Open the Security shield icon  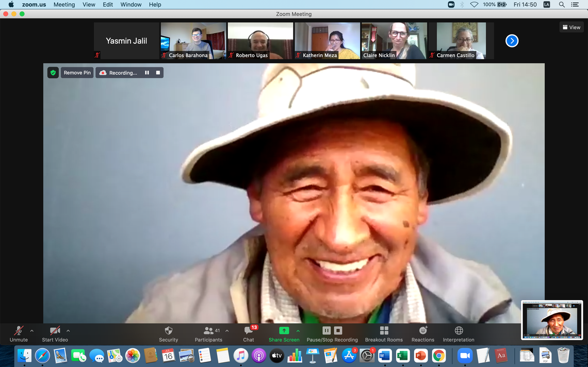pyautogui.click(x=168, y=331)
